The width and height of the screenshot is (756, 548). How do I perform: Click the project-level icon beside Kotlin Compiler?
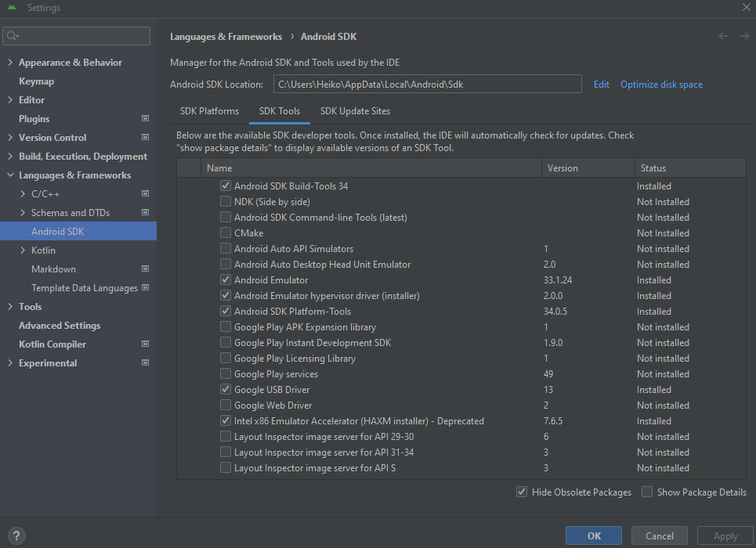coord(145,344)
